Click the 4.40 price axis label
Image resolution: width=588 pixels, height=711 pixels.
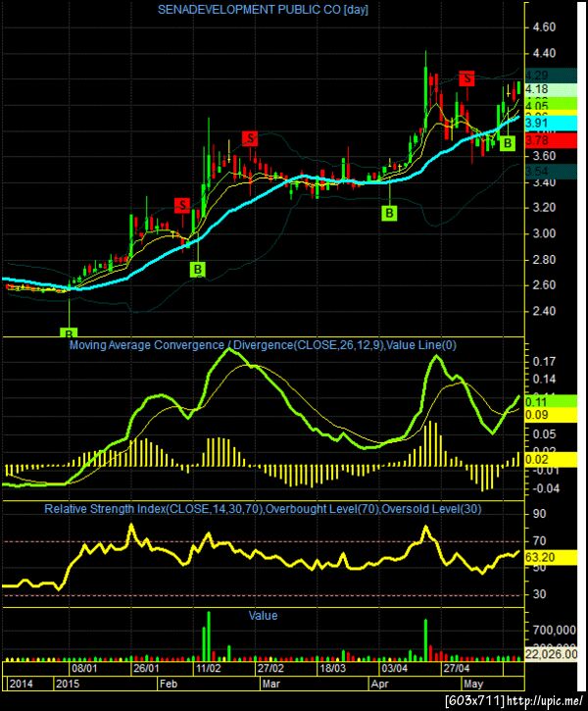(542, 54)
